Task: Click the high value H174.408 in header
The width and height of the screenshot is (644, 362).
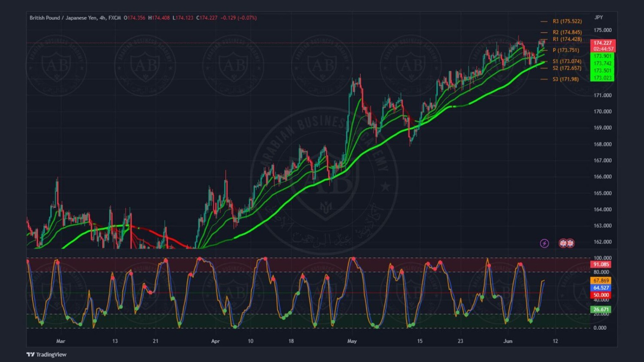Action: coord(159,18)
